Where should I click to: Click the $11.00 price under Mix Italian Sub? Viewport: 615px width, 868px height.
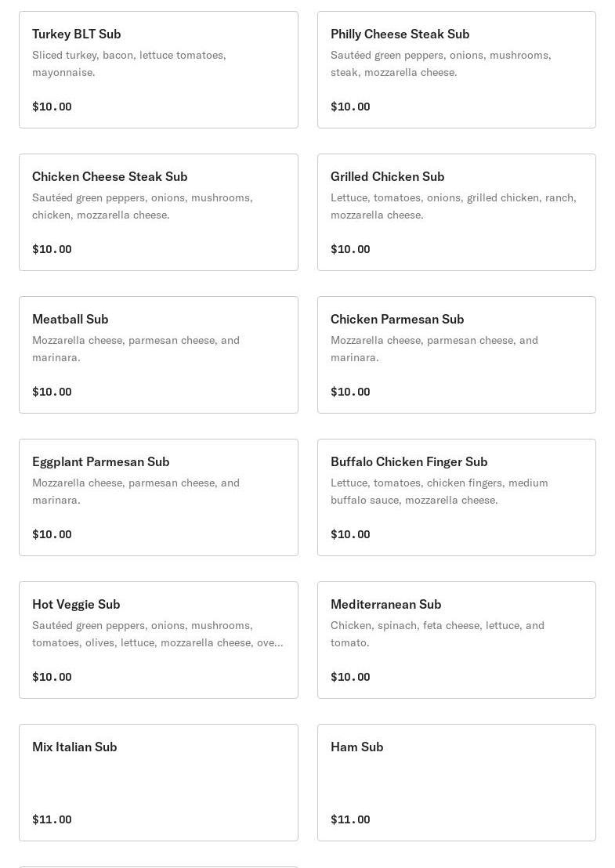(52, 819)
